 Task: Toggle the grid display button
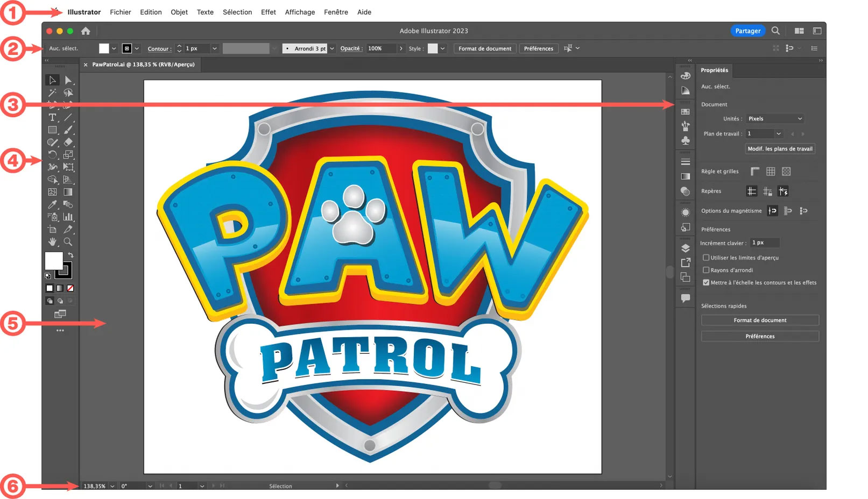coord(771,172)
